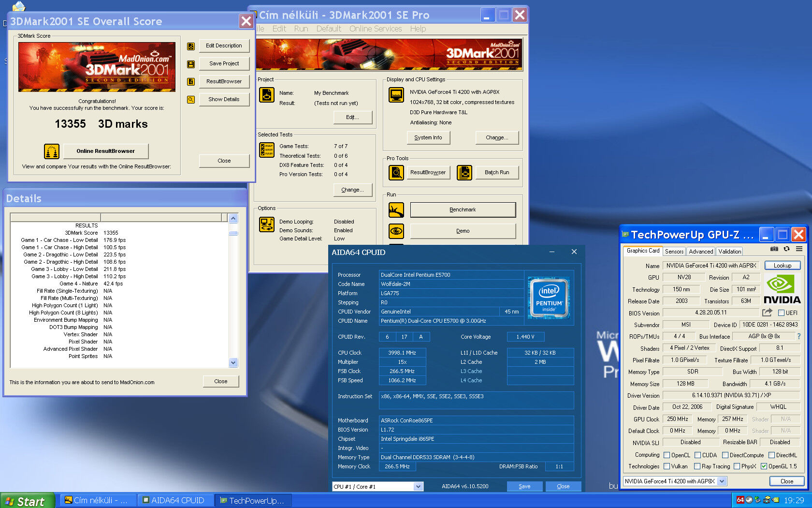Click the magnifier icon beside ResultBrowser in Pro Tools
The image size is (812, 508).
click(x=396, y=172)
